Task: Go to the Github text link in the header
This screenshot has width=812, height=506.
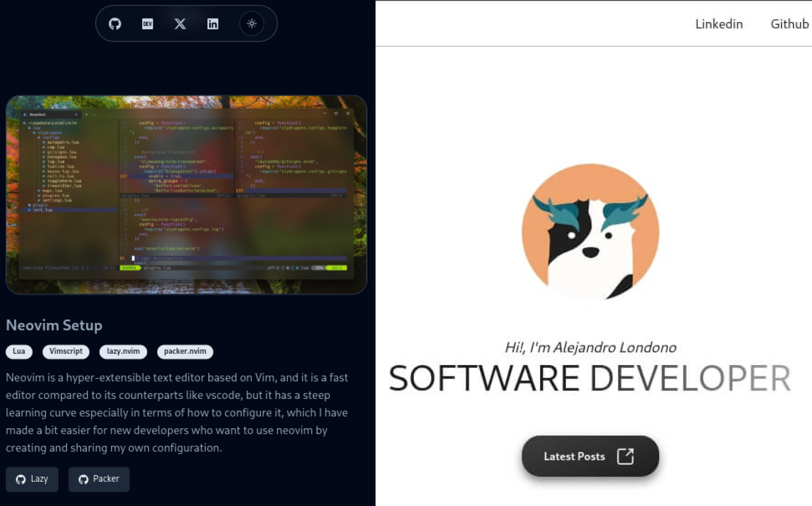Action: (789, 24)
